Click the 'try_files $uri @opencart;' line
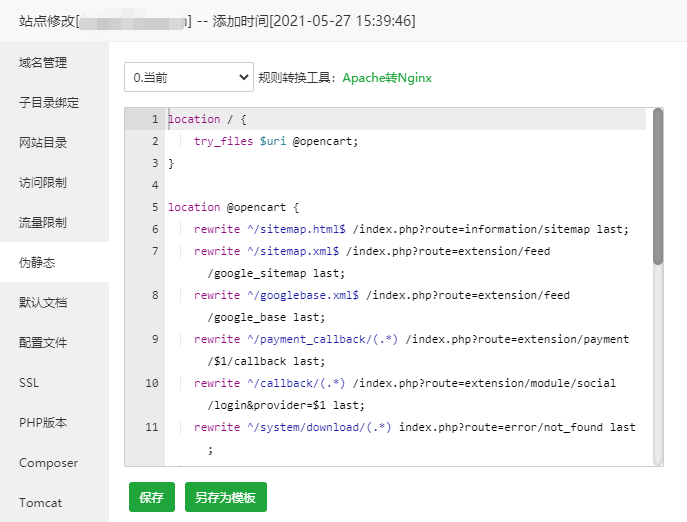Image resolution: width=687 pixels, height=522 pixels. coord(276,141)
